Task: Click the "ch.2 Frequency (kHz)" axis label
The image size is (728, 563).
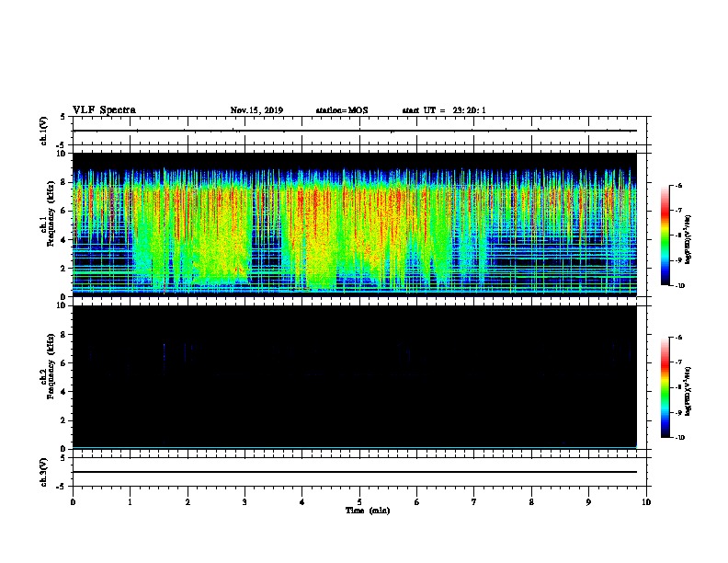Action: [x=47, y=366]
